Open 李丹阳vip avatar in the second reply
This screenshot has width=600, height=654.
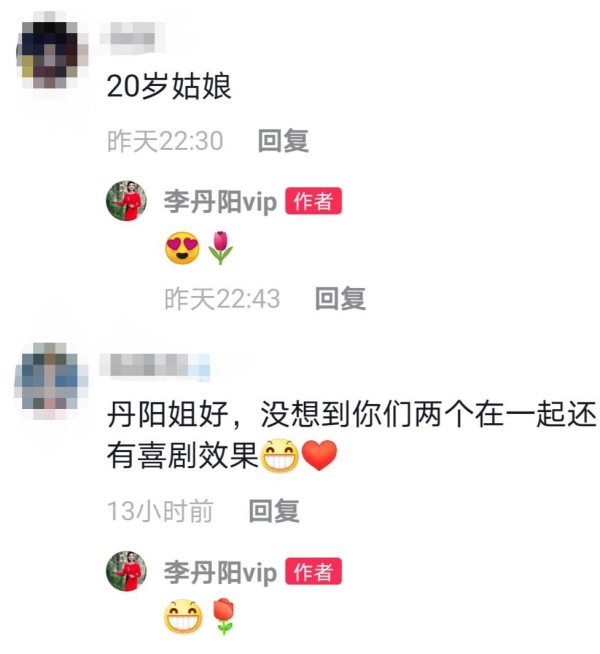tap(126, 571)
